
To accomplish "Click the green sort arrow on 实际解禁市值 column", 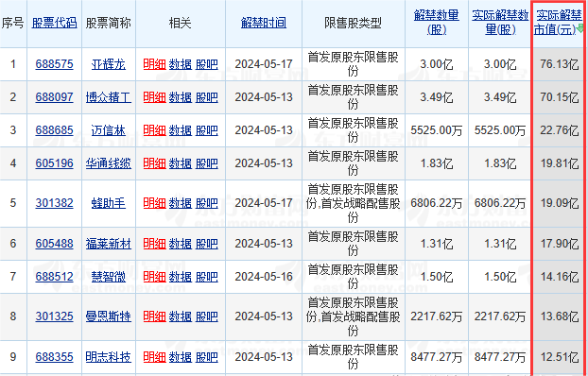I will coord(580,28).
